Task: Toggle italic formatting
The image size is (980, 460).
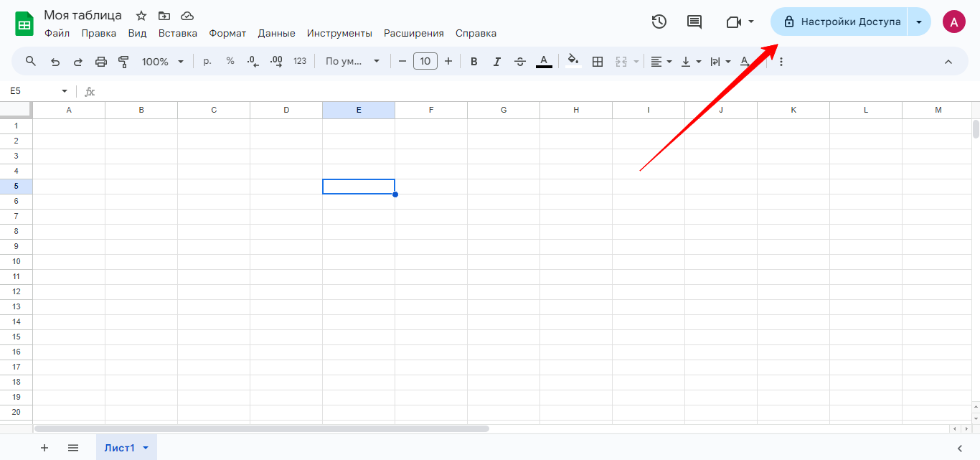Action: pos(496,62)
